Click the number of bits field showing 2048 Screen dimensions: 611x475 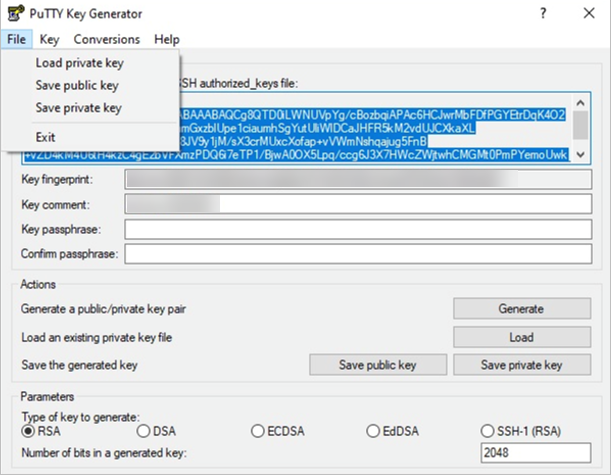[x=536, y=453]
